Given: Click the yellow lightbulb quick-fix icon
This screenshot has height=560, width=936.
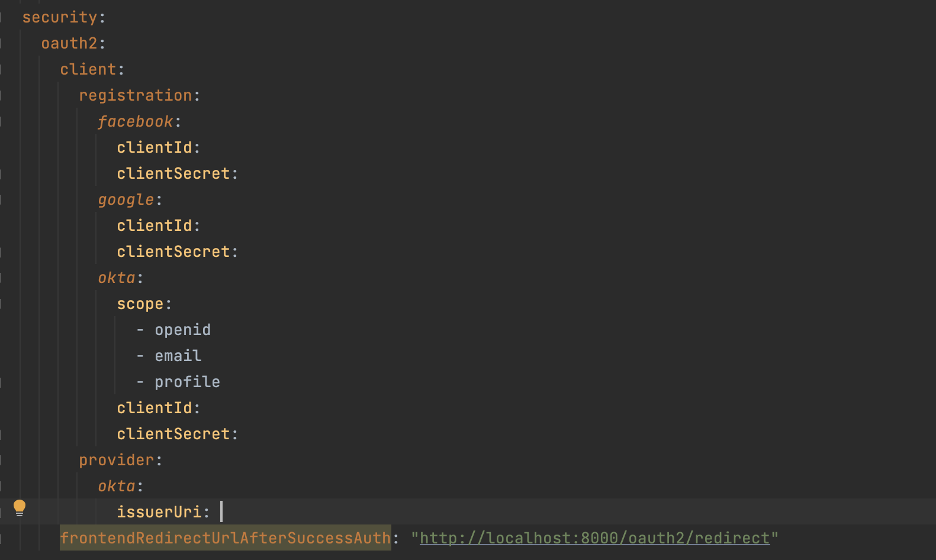Looking at the screenshot, I should (20, 508).
